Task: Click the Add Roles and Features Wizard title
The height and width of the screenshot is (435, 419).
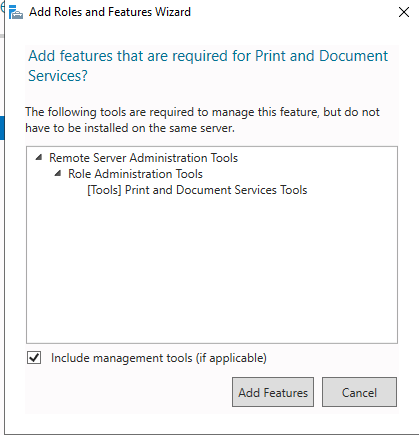Action: click(110, 12)
